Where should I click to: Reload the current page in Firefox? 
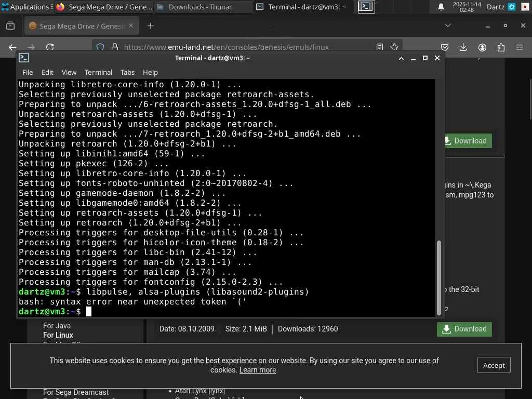point(50,47)
